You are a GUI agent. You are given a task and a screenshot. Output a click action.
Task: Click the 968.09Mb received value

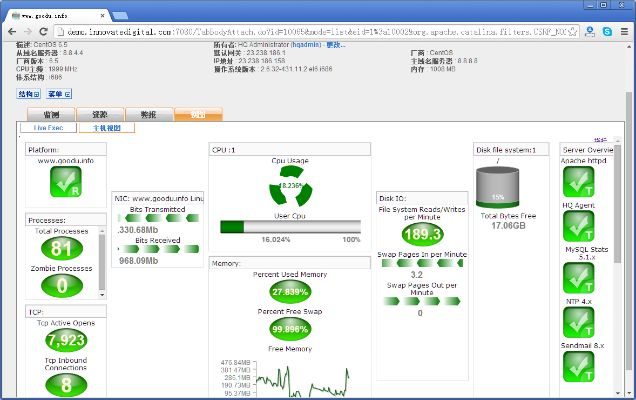pos(138,261)
